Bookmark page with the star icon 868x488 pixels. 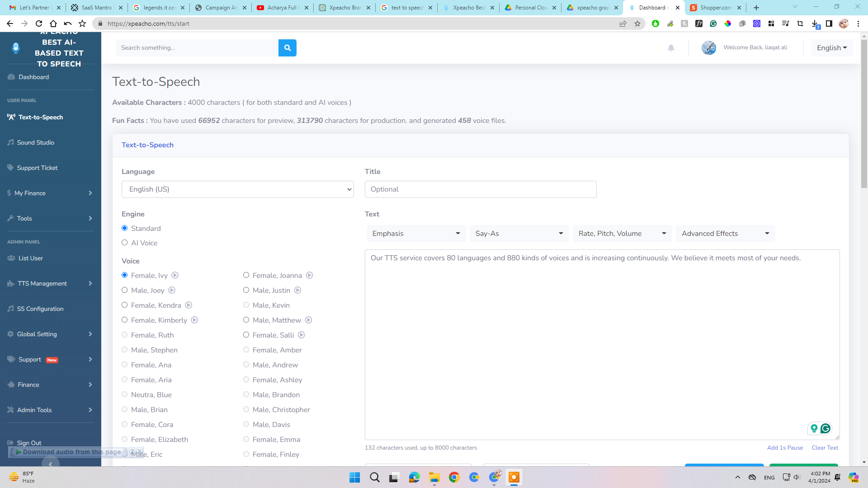[x=637, y=23]
